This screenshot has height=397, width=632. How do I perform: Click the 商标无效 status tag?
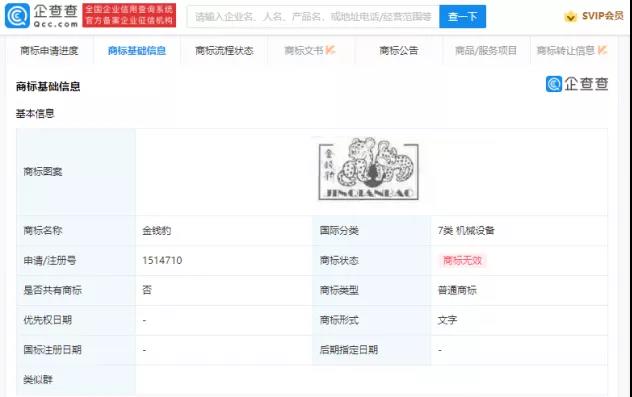click(x=462, y=260)
